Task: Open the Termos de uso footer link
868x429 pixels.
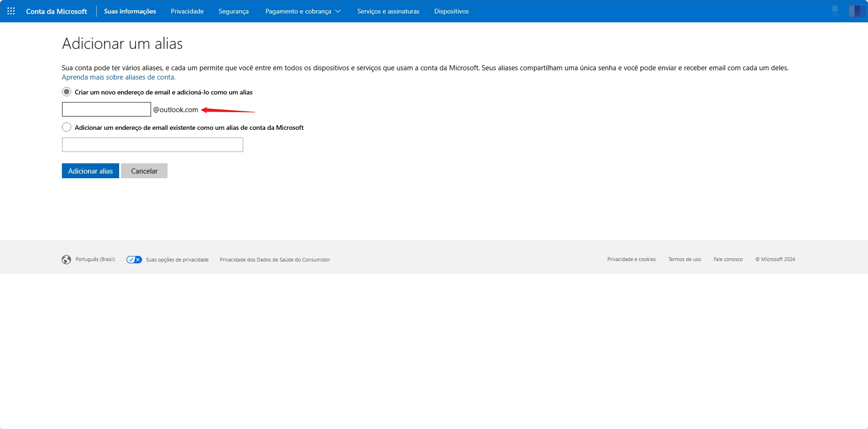Action: coord(685,259)
